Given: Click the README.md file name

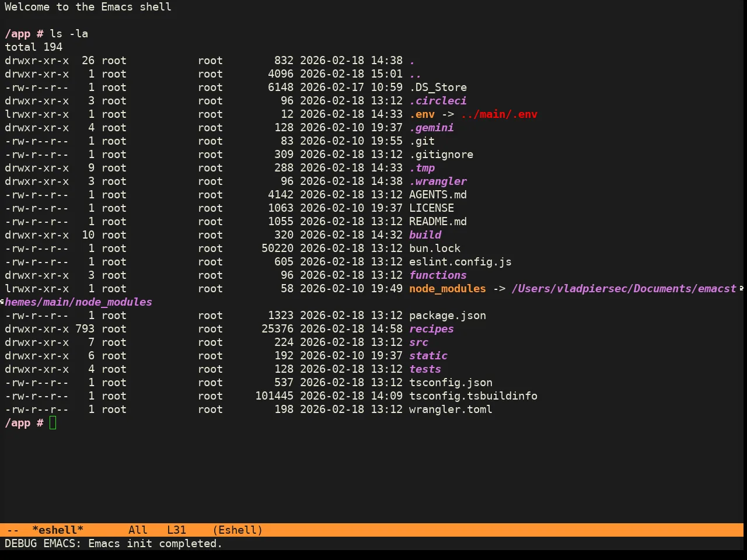Looking at the screenshot, I should [x=438, y=222].
